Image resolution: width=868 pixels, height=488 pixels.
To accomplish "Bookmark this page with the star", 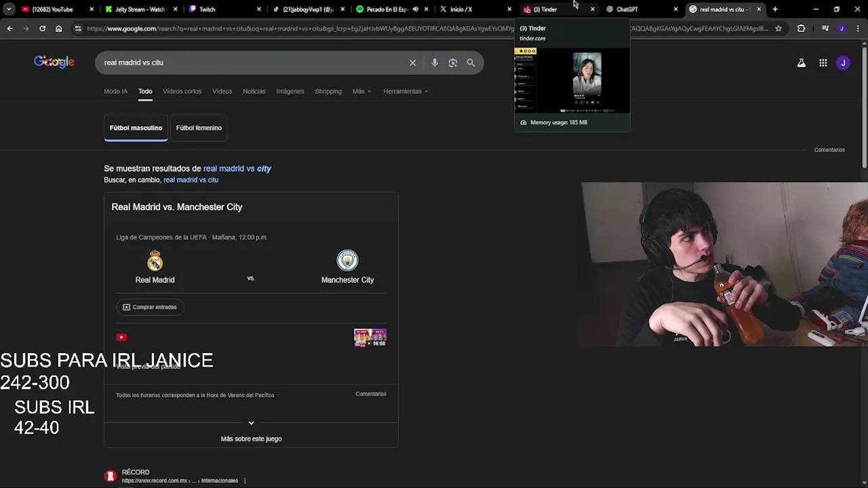I will click(778, 28).
